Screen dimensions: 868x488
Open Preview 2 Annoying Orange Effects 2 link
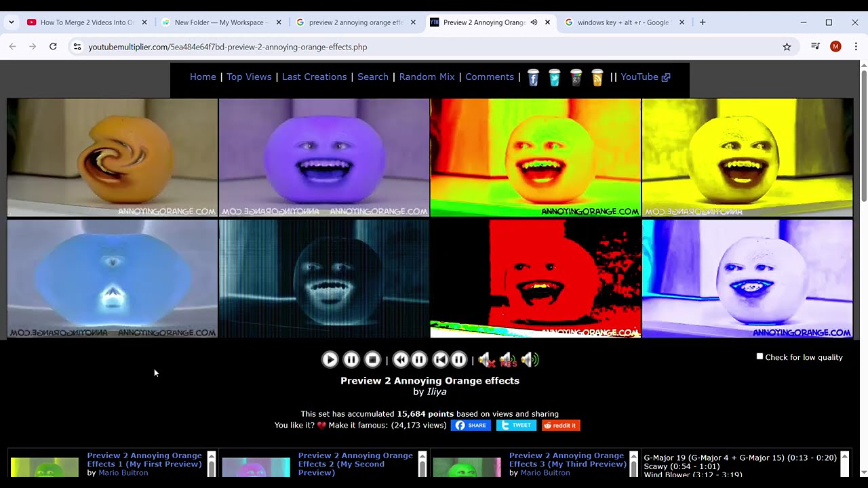[x=355, y=464]
